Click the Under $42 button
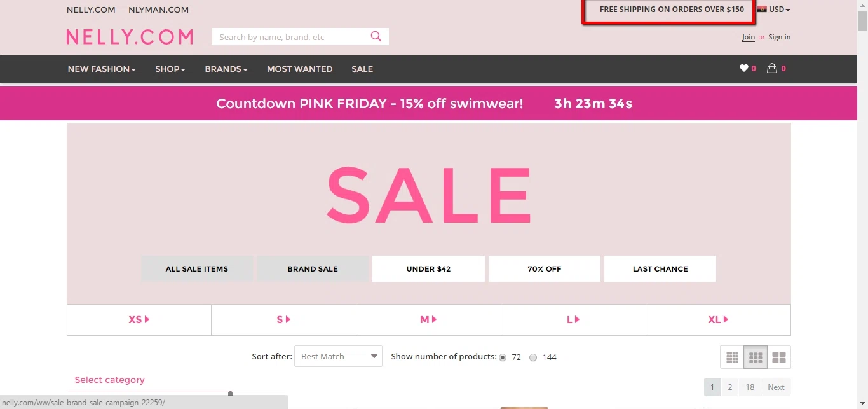868x409 pixels. (x=428, y=268)
